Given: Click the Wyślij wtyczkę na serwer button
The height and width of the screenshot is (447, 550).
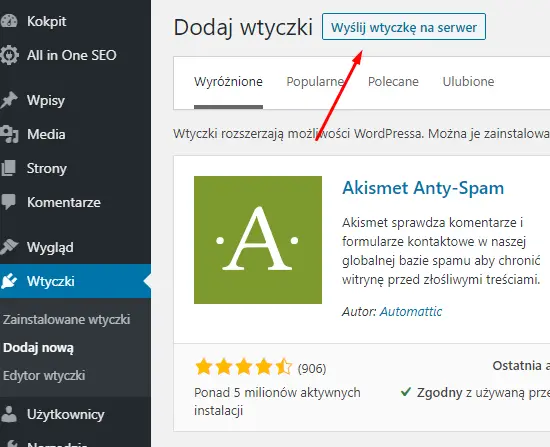Looking at the screenshot, I should pos(404,27).
